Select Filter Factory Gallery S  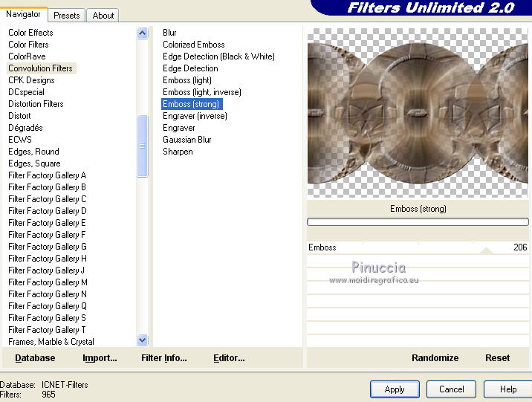[47, 318]
